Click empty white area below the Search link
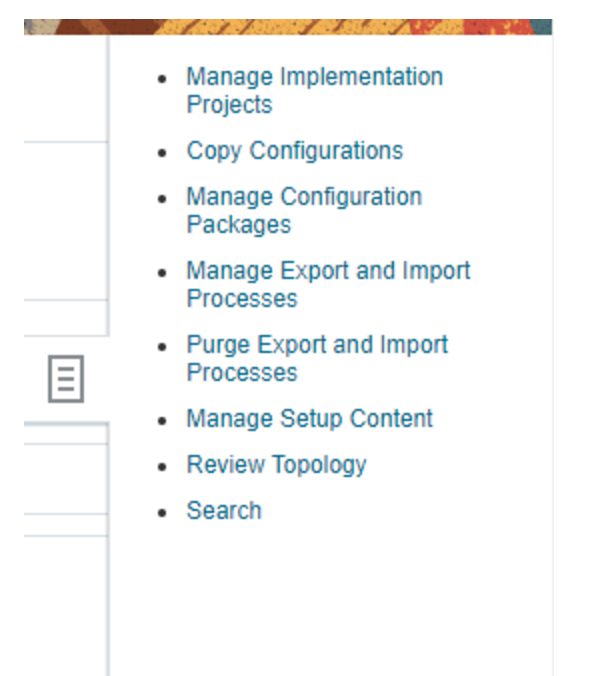 (x=331, y=599)
